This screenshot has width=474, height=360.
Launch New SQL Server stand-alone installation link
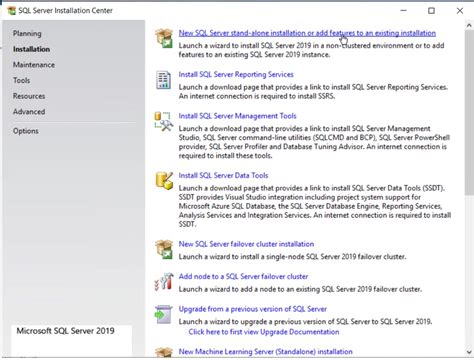pyautogui.click(x=307, y=33)
